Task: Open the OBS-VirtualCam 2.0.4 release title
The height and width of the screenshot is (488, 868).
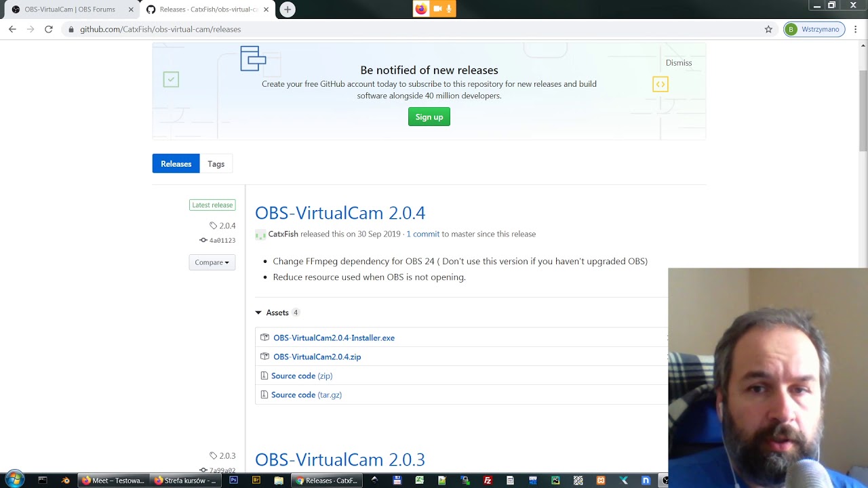Action: pos(340,213)
